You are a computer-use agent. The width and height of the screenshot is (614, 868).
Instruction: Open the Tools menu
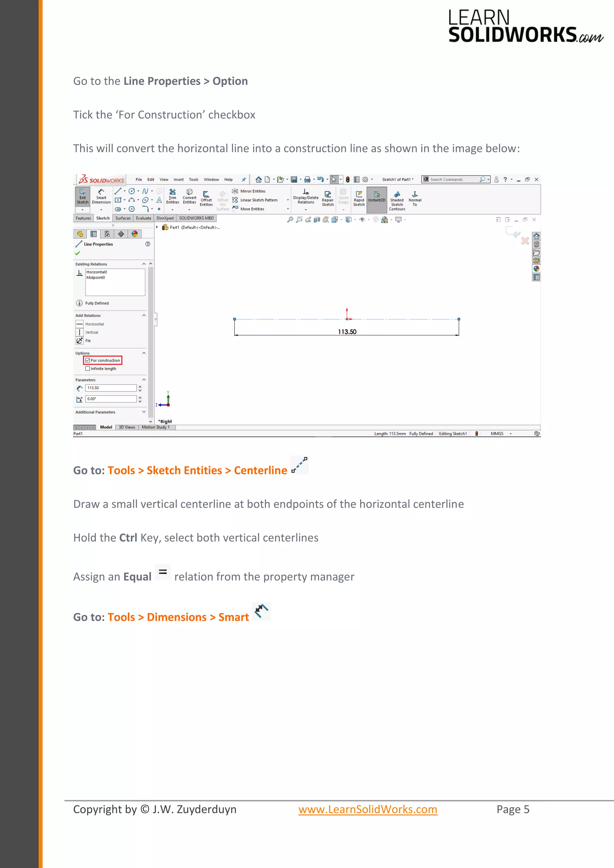point(194,180)
